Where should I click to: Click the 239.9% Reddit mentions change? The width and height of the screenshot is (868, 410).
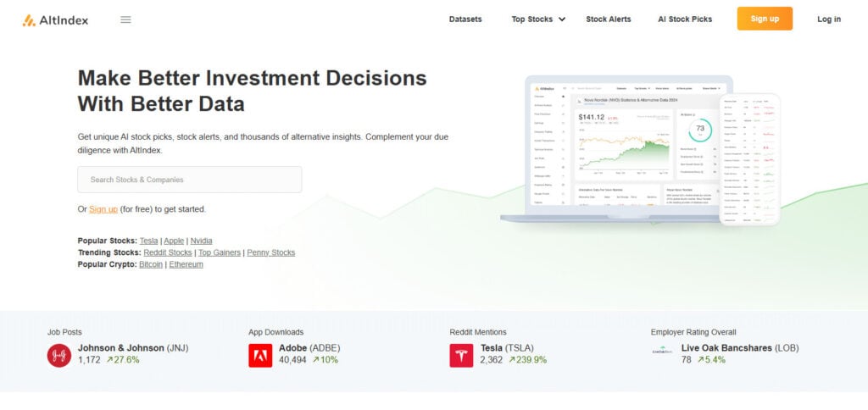tap(527, 360)
